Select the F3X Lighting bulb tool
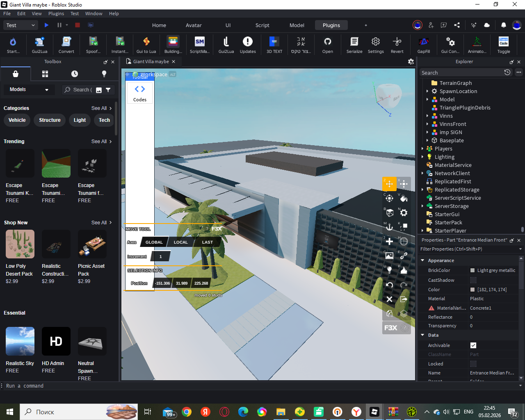 click(389, 270)
